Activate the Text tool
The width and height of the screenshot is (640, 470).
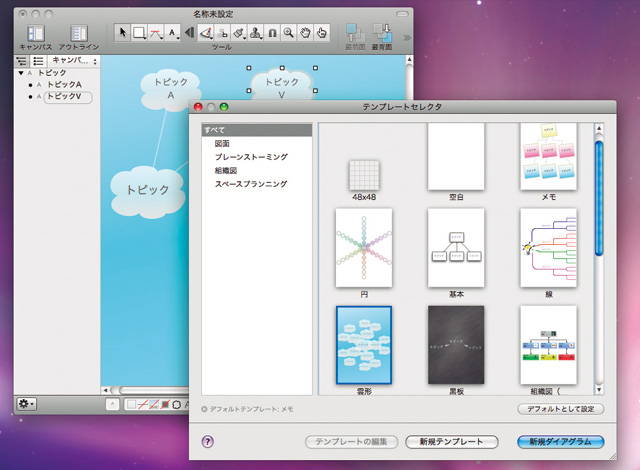coord(173,33)
